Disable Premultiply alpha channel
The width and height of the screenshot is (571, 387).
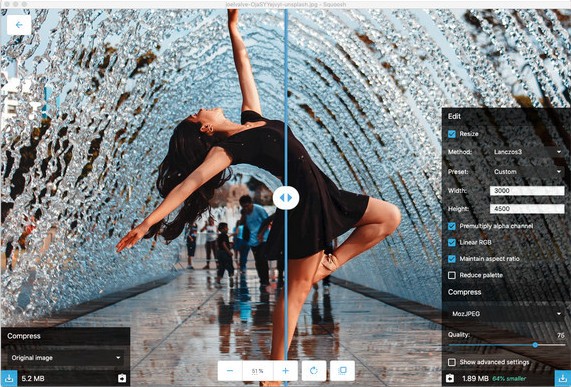452,226
